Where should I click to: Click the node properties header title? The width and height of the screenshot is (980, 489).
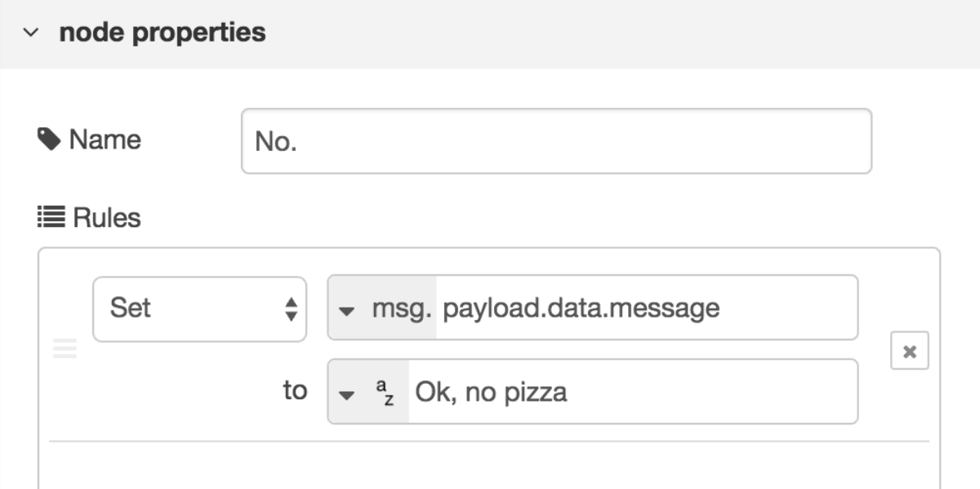(x=163, y=33)
